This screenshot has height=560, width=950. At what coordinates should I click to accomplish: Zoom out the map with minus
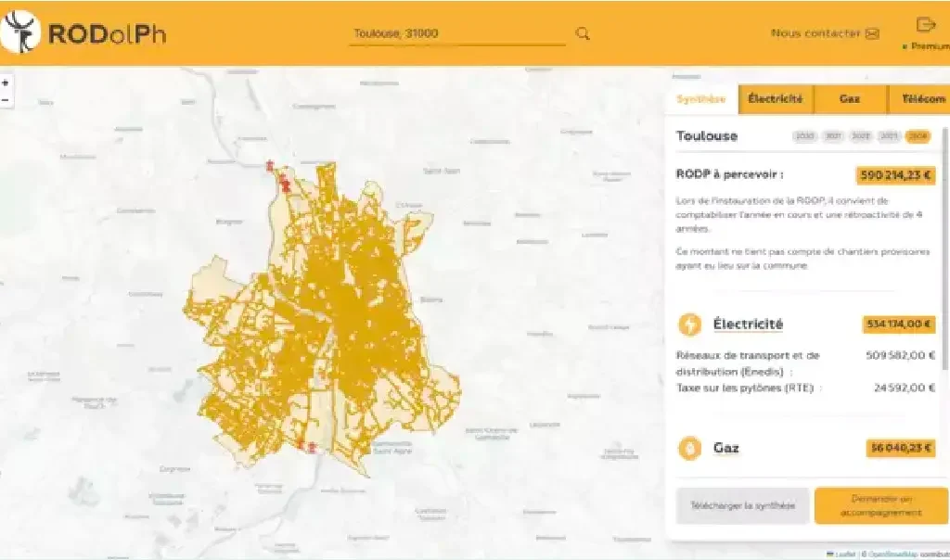[x=6, y=99]
